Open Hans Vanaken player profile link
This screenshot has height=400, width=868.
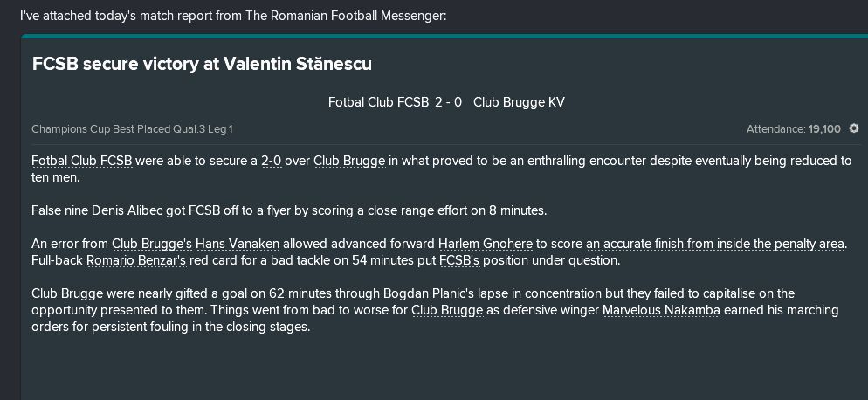238,244
